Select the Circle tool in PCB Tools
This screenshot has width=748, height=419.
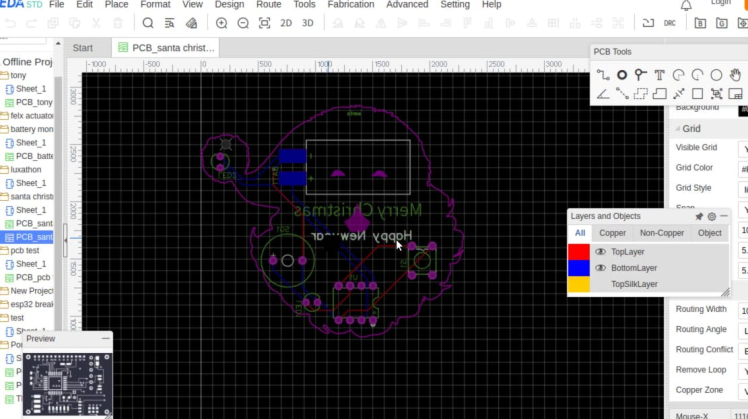(x=716, y=75)
